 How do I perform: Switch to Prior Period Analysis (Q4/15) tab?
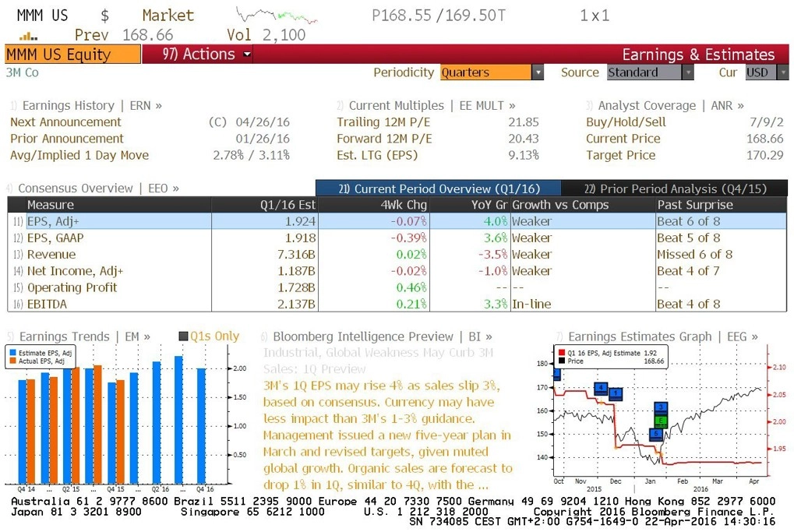click(x=675, y=188)
